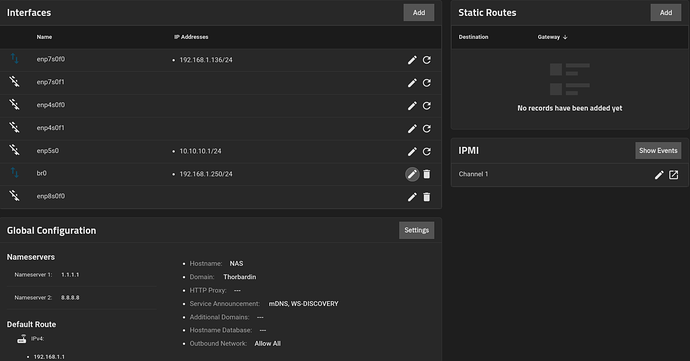Click the enp7s0f0 link status icon
The height and width of the screenshot is (361, 690).
(15, 59)
